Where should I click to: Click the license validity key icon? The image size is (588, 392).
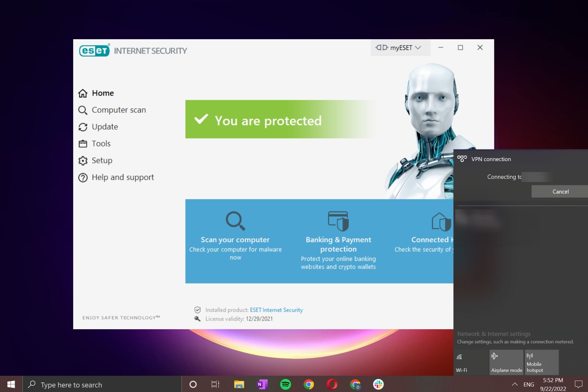click(198, 319)
